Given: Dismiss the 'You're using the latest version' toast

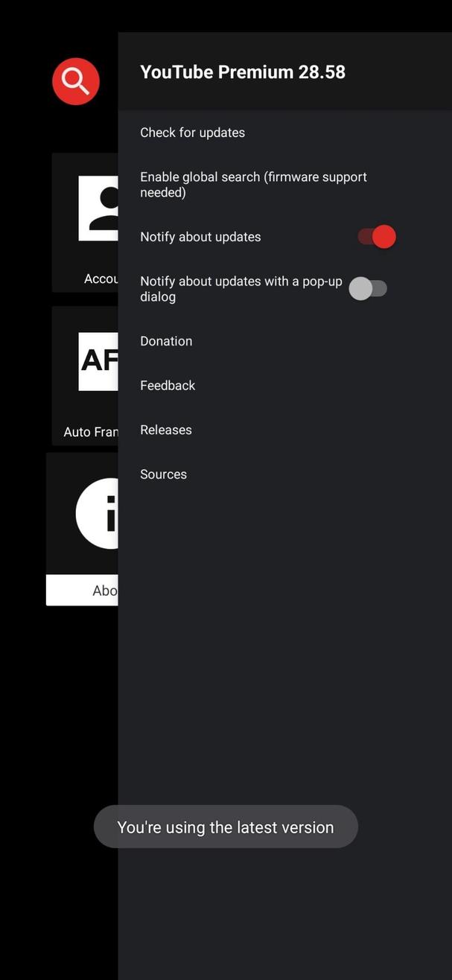Looking at the screenshot, I should click(226, 827).
